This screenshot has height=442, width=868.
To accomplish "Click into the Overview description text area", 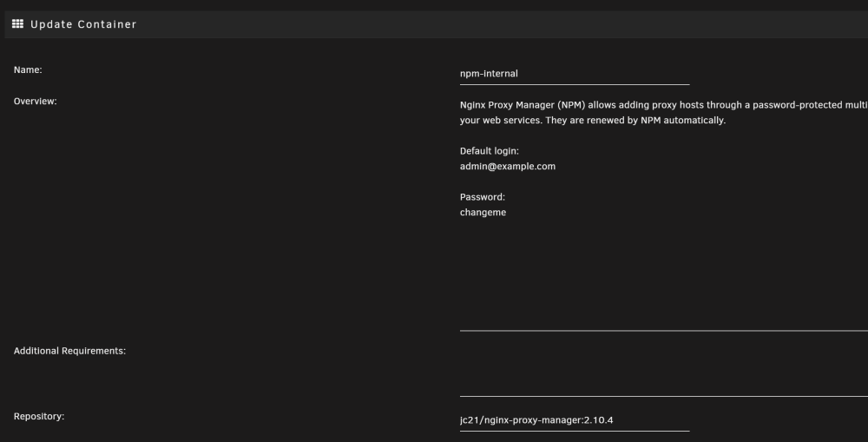I will [x=664, y=214].
